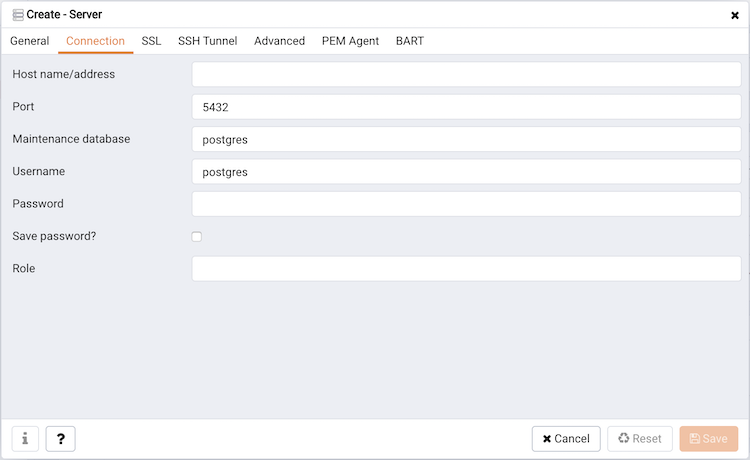The image size is (750, 460).
Task: Open the SSL tab
Action: tap(151, 41)
